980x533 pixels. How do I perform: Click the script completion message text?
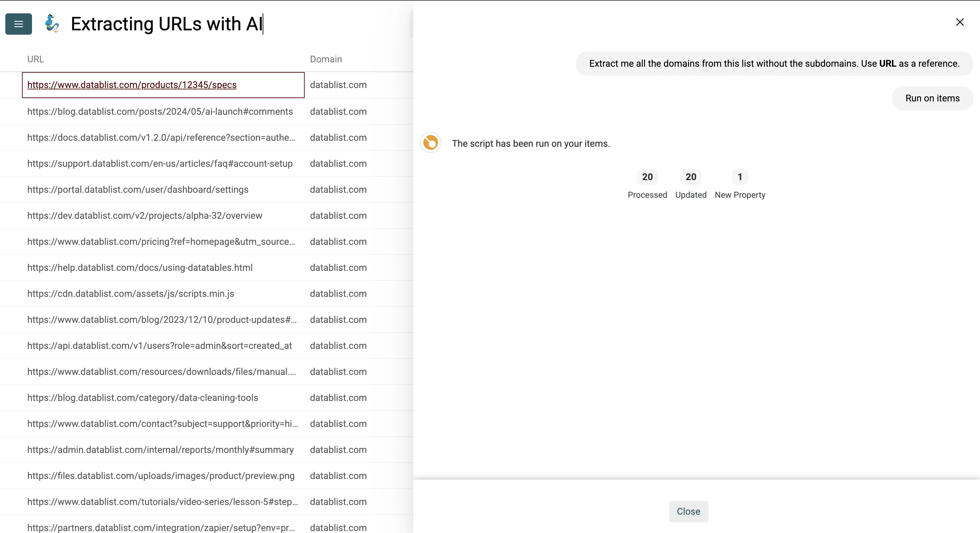531,143
